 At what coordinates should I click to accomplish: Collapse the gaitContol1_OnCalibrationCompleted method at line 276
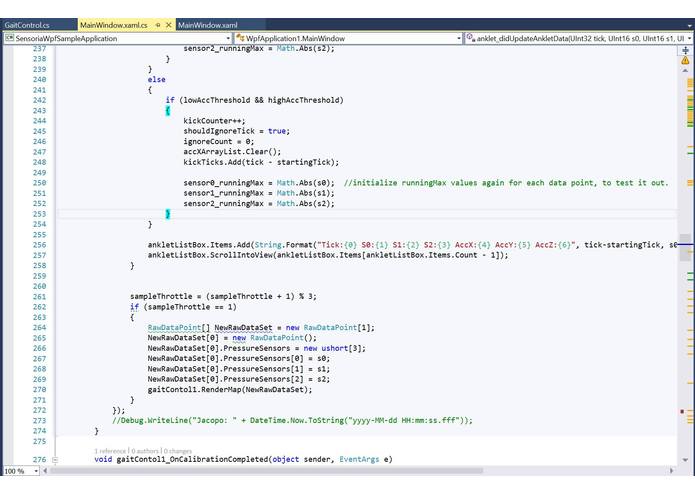click(x=55, y=460)
